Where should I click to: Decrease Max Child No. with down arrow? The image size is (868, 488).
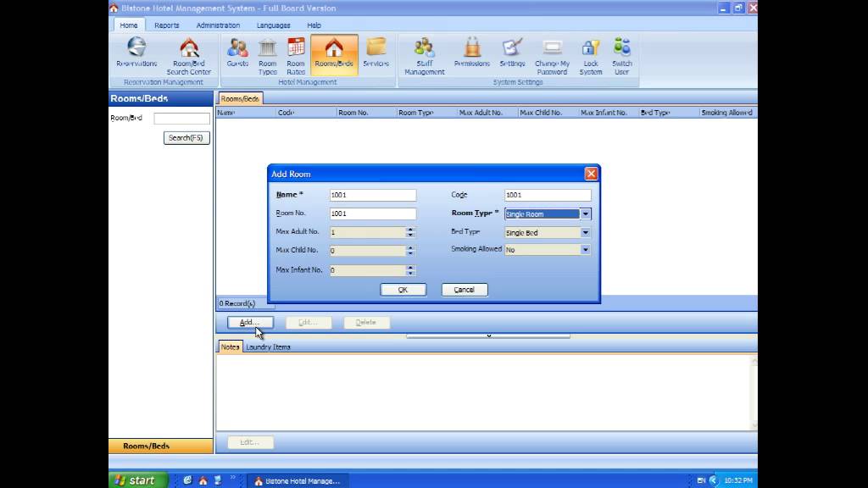point(410,253)
